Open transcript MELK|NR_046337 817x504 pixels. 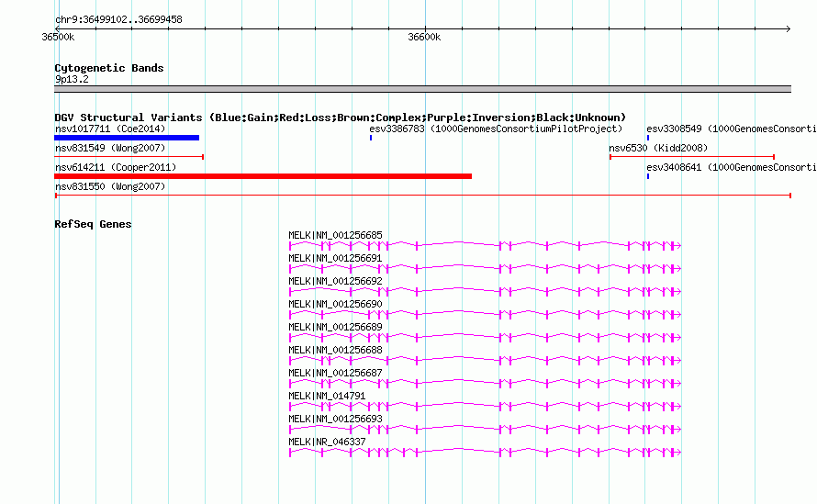tap(327, 442)
